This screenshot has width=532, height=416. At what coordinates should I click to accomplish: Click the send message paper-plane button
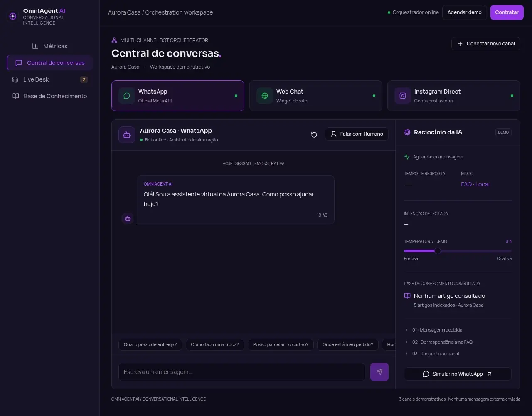pos(379,372)
